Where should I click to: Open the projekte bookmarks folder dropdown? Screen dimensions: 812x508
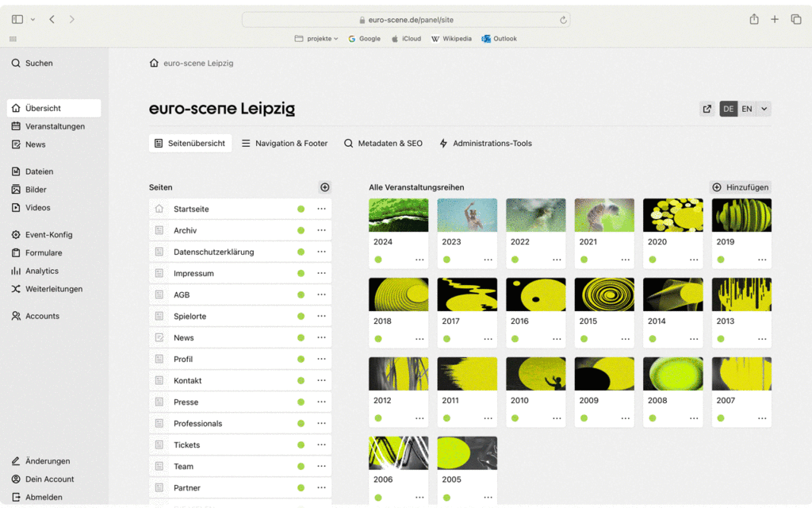pyautogui.click(x=316, y=38)
